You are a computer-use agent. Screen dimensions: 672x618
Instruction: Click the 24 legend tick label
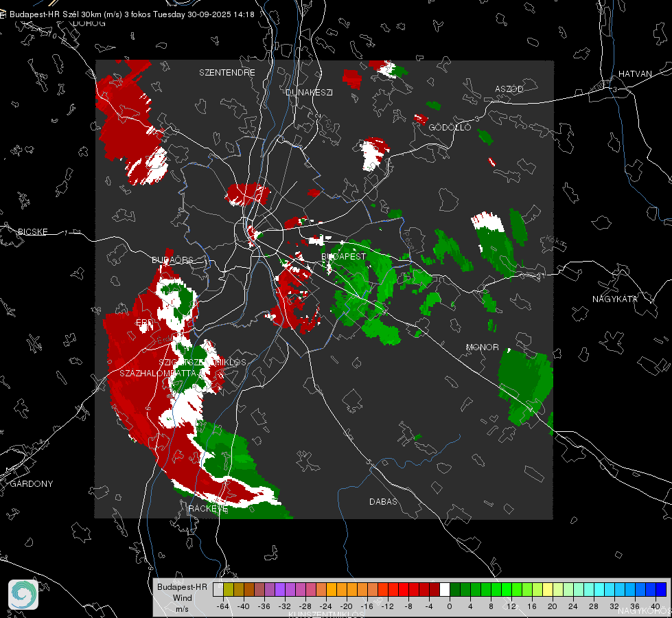572,606
